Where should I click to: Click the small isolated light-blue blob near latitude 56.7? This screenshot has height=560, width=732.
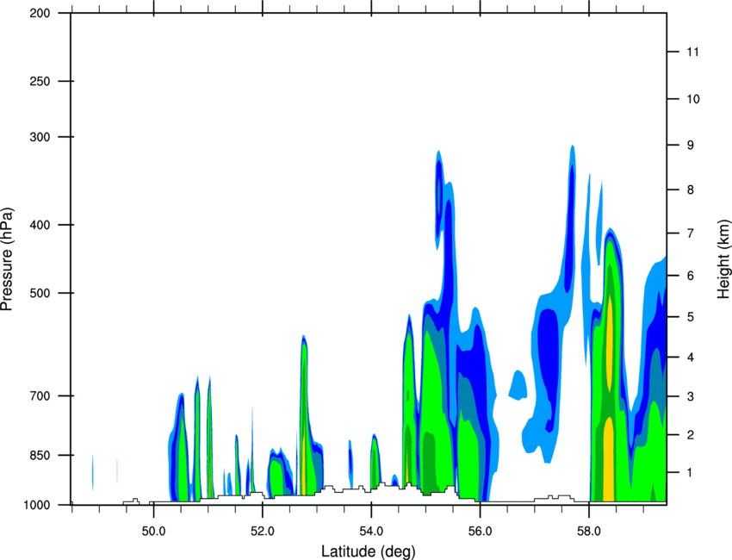tap(518, 385)
